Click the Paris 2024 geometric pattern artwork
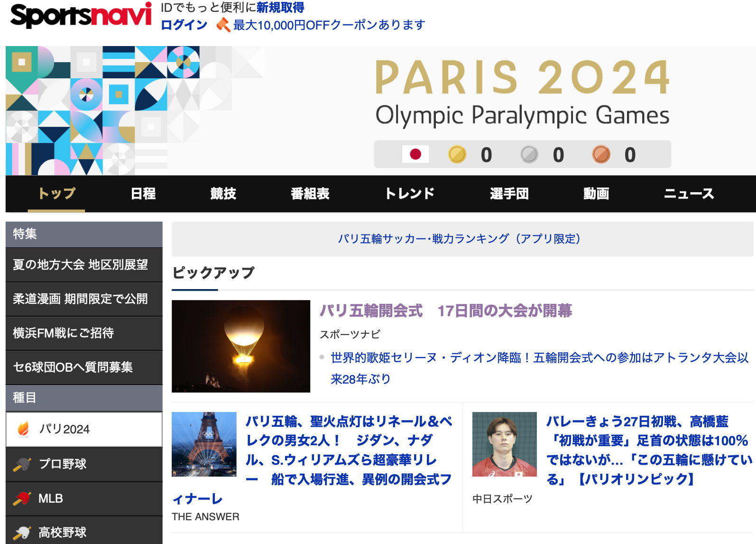The height and width of the screenshot is (544, 756). (x=135, y=111)
